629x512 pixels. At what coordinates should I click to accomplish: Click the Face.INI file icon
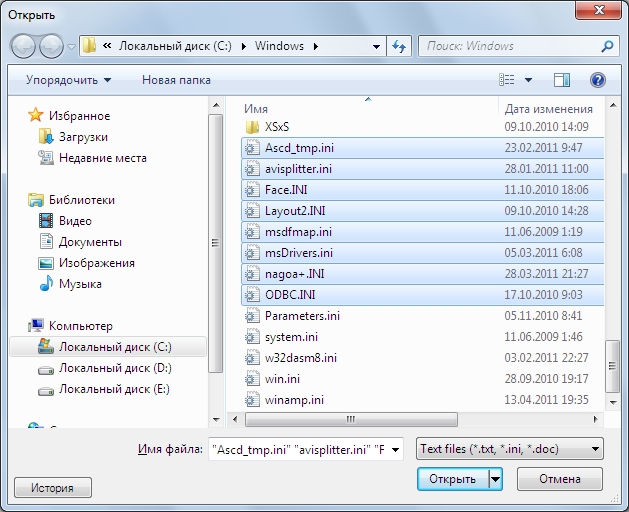(x=252, y=190)
